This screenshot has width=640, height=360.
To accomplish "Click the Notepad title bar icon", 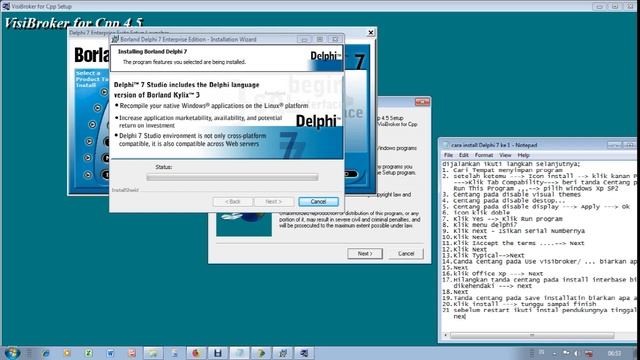I will [446, 145].
